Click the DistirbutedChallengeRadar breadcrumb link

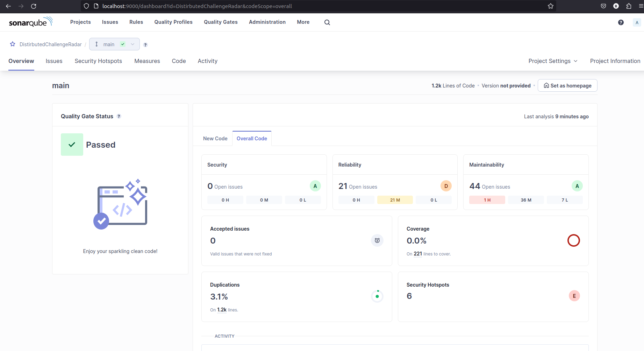[x=51, y=44]
